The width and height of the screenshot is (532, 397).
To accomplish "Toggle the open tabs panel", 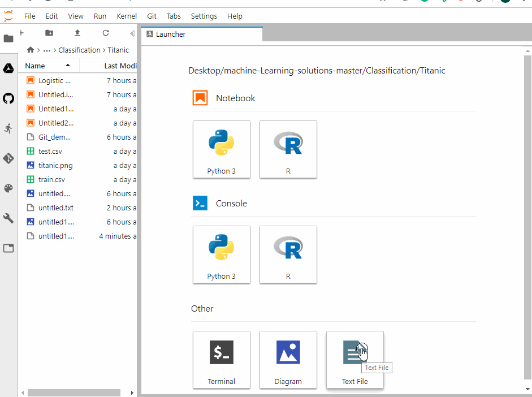I will (8, 248).
